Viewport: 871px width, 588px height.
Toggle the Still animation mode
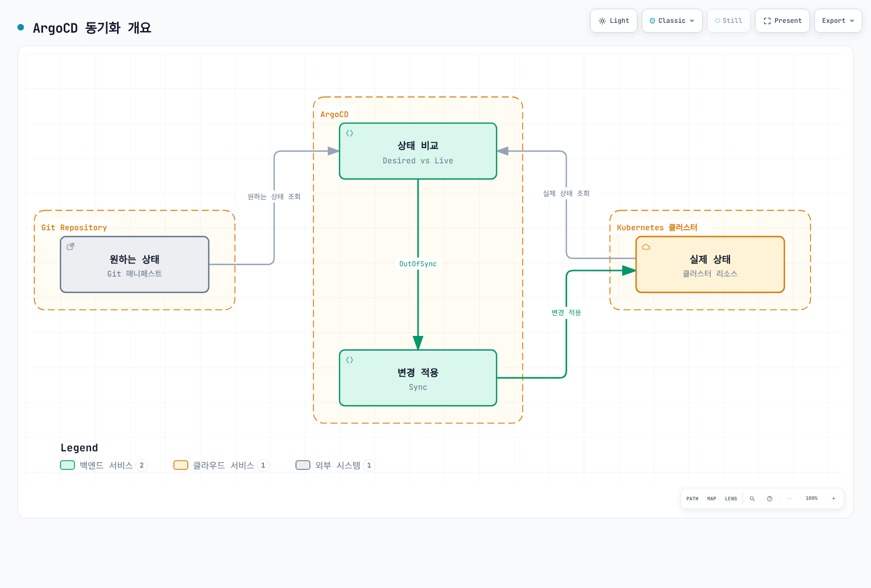click(x=729, y=21)
